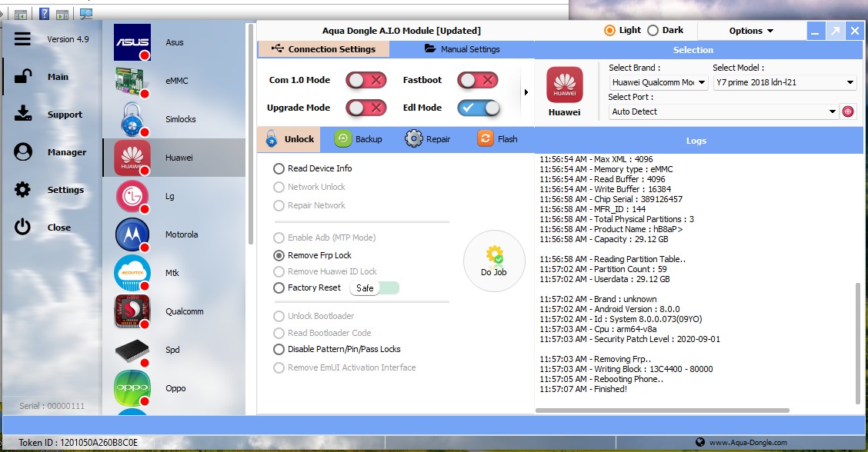Screen dimensions: 868x452
Task: Open the Manager user icon
Action: [22, 151]
